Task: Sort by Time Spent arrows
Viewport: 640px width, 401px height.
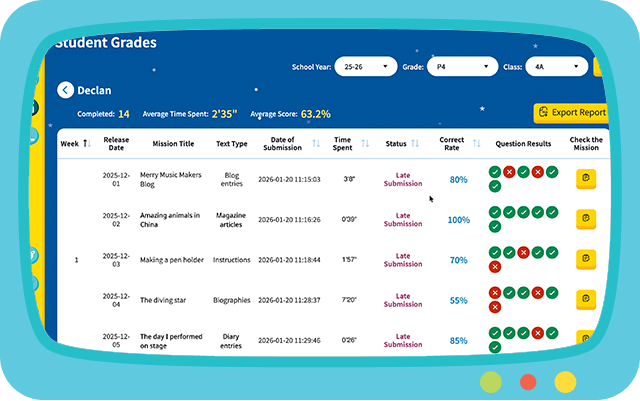Action: (x=365, y=143)
